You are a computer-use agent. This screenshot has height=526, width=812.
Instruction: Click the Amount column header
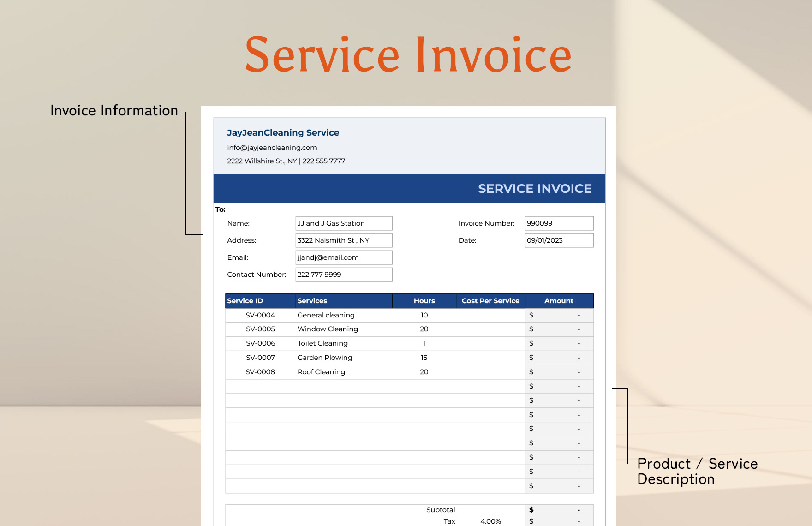coord(559,300)
